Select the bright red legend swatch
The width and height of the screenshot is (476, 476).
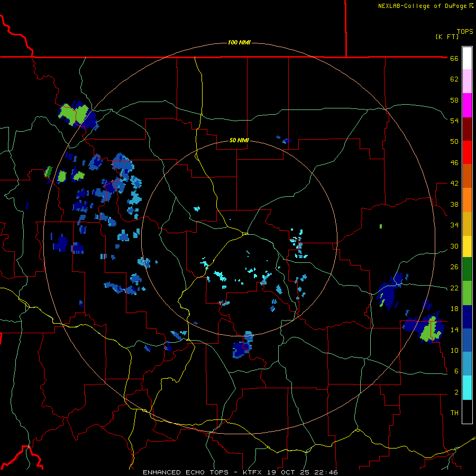point(467,152)
